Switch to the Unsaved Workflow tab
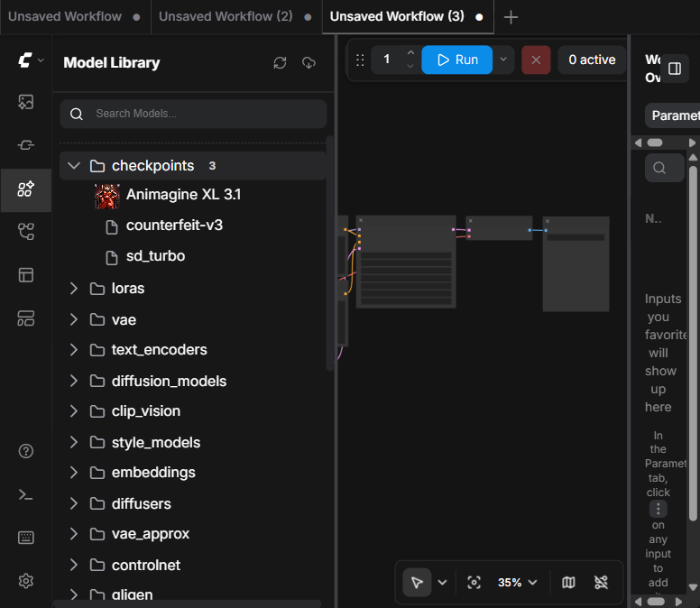The width and height of the screenshot is (700, 608). pos(75,17)
